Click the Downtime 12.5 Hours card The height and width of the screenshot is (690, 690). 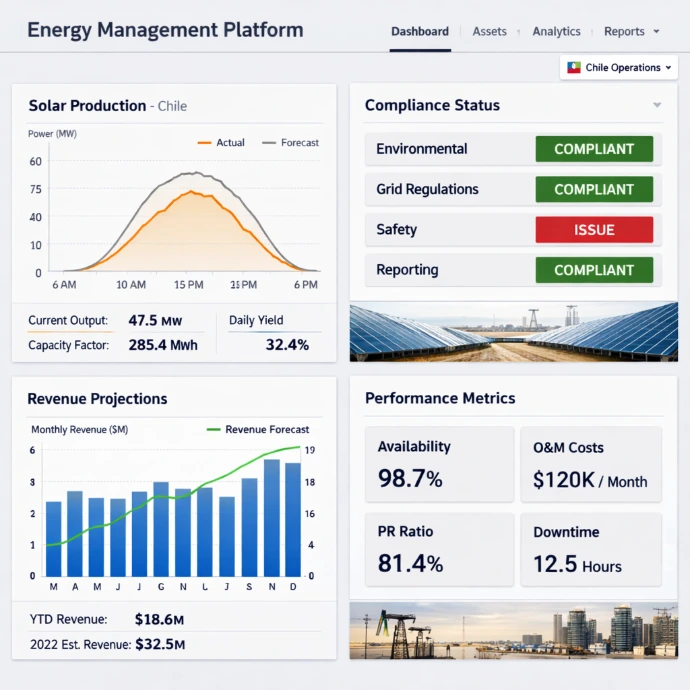coord(590,549)
